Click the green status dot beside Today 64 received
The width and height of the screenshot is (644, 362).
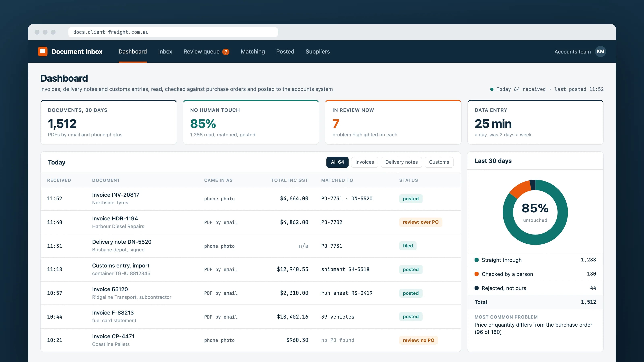click(492, 89)
